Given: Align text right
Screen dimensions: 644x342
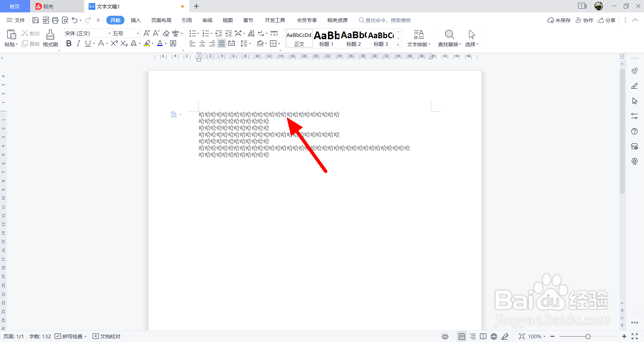Looking at the screenshot, I should [x=212, y=43].
